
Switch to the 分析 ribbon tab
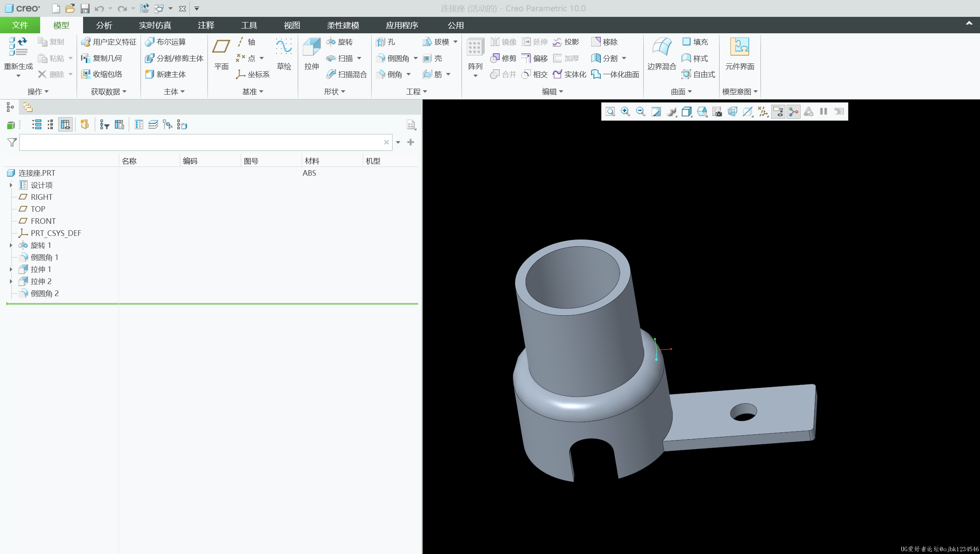104,25
